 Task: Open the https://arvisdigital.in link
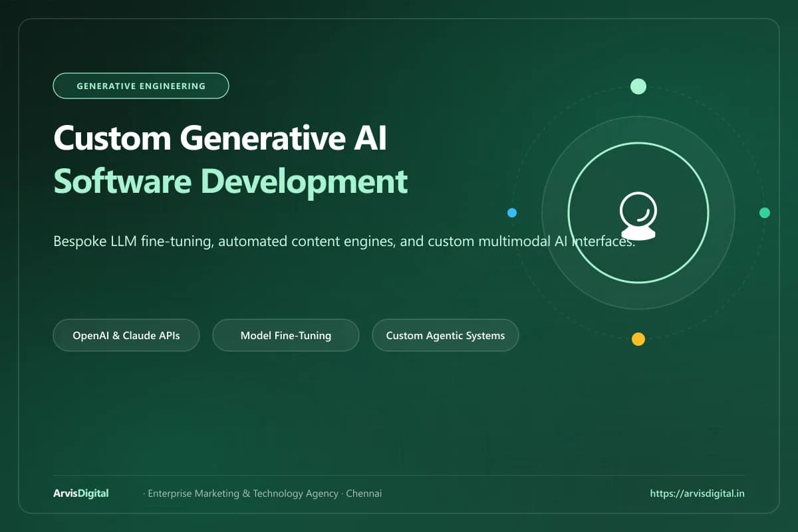697,493
